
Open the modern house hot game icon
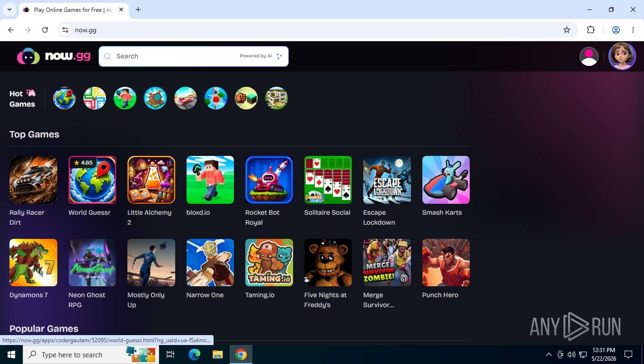click(x=277, y=98)
